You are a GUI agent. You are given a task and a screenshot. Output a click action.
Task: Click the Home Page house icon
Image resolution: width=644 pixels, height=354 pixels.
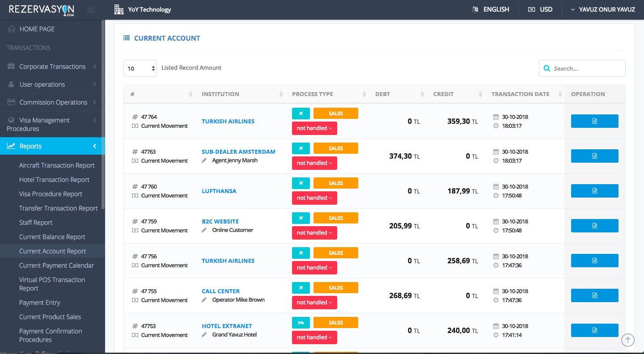[12, 29]
